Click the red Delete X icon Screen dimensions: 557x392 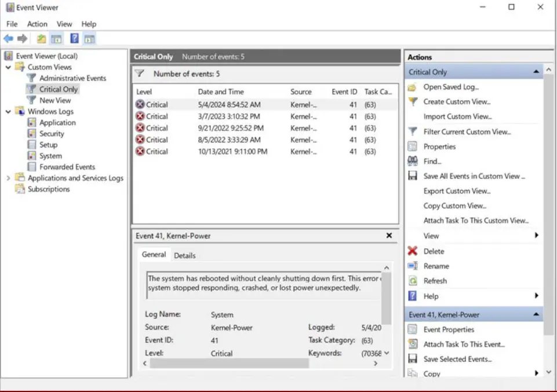(413, 251)
